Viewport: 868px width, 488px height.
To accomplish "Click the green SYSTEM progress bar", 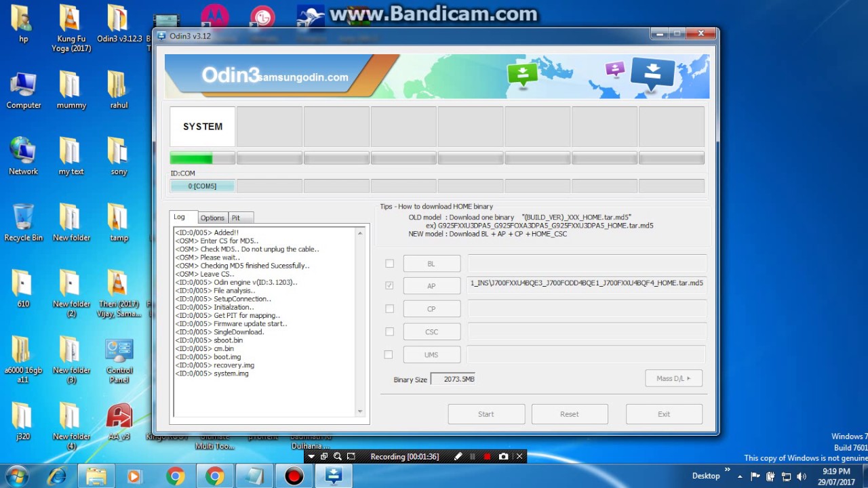I will (x=202, y=158).
